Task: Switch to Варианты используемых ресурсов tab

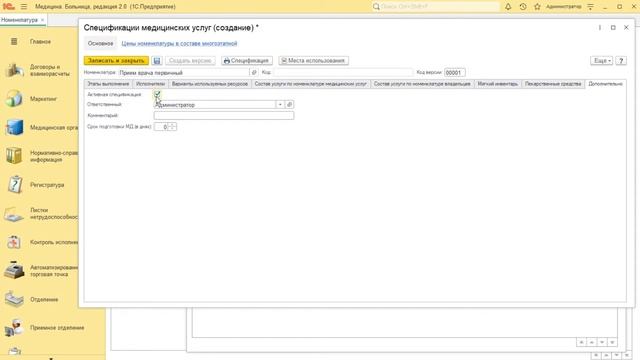Action: [210, 84]
